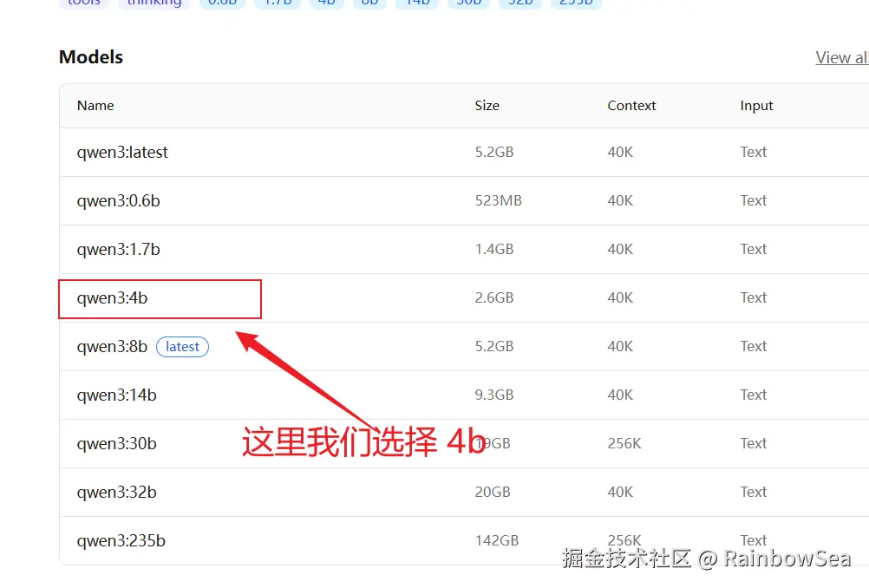
Task: Open the qwen3:235b model
Action: pos(121,541)
